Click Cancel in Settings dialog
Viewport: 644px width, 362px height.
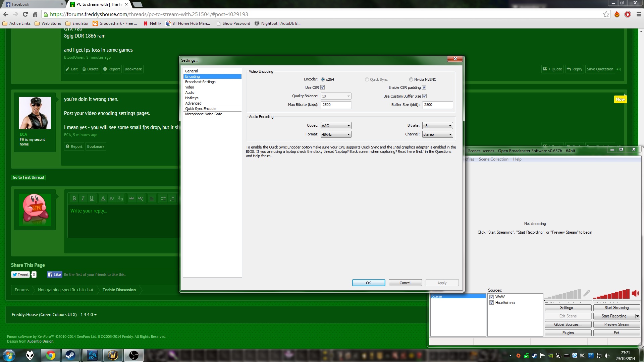click(405, 283)
